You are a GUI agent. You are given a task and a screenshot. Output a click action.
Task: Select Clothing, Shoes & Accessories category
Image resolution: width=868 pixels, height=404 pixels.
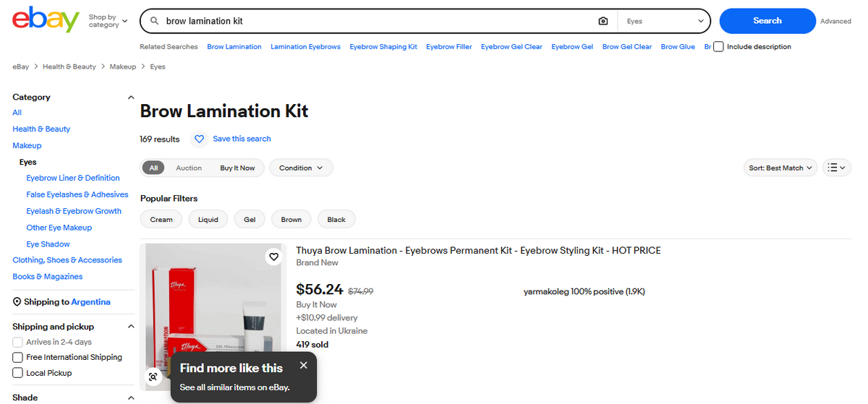pos(67,260)
